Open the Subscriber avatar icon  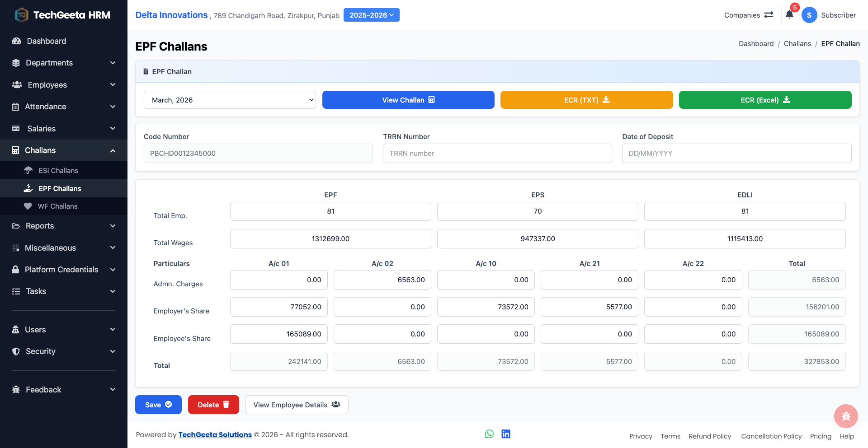click(809, 15)
